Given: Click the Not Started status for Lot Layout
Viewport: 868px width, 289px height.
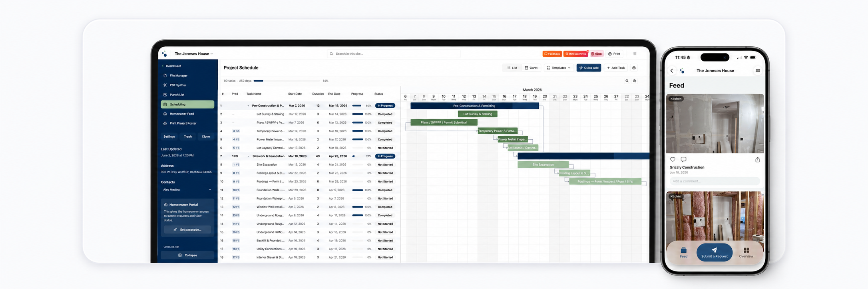Looking at the screenshot, I should 385,148.
